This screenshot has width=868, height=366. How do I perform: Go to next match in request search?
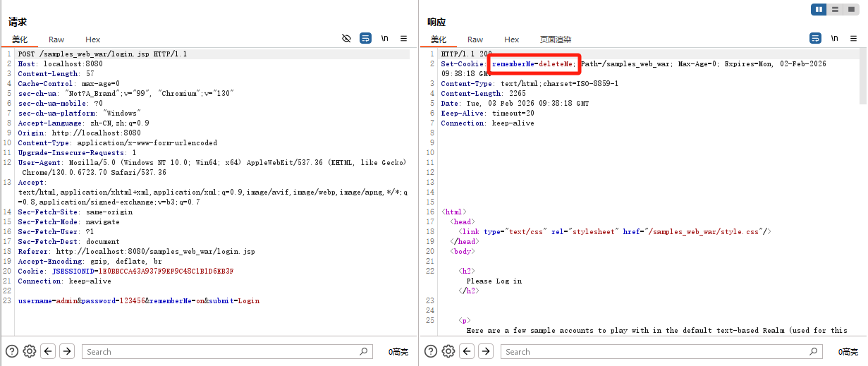pyautogui.click(x=67, y=351)
